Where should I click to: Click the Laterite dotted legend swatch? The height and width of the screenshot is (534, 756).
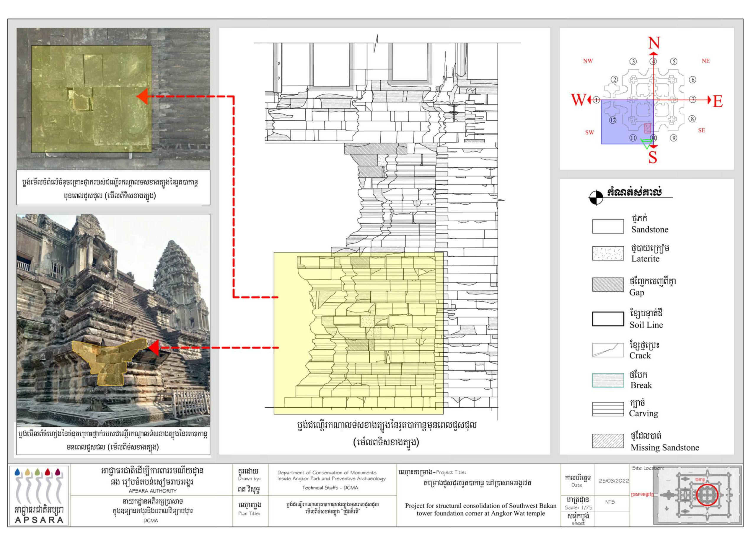tap(608, 253)
